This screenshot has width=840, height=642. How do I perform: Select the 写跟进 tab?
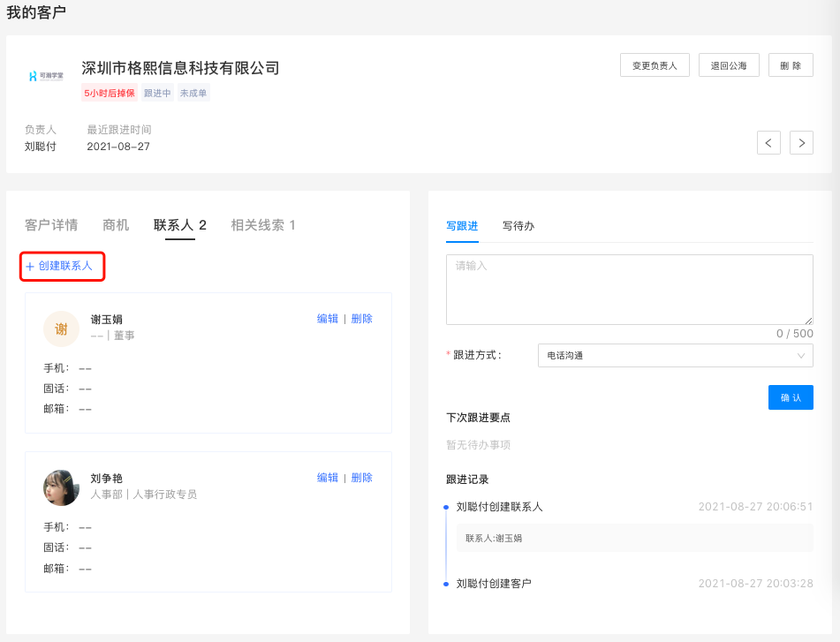[462, 226]
